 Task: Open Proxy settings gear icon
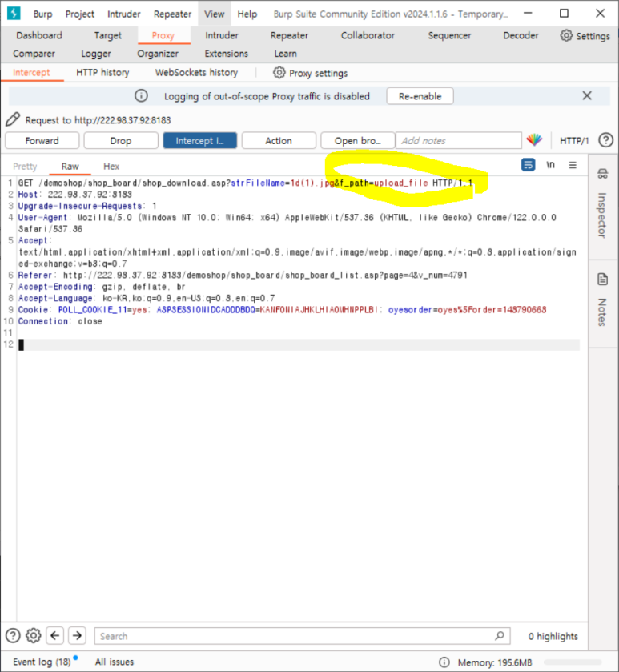(x=279, y=73)
